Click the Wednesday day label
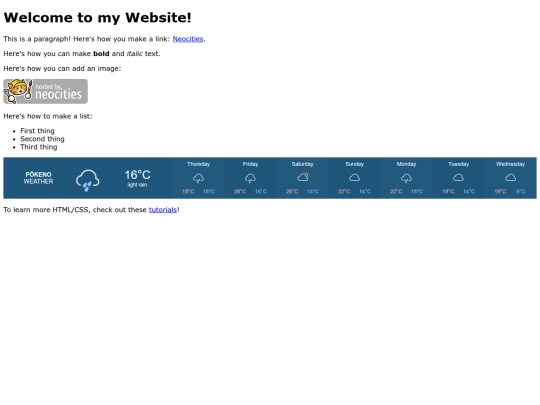Image resolution: width=540 pixels, height=405 pixels. (x=510, y=164)
